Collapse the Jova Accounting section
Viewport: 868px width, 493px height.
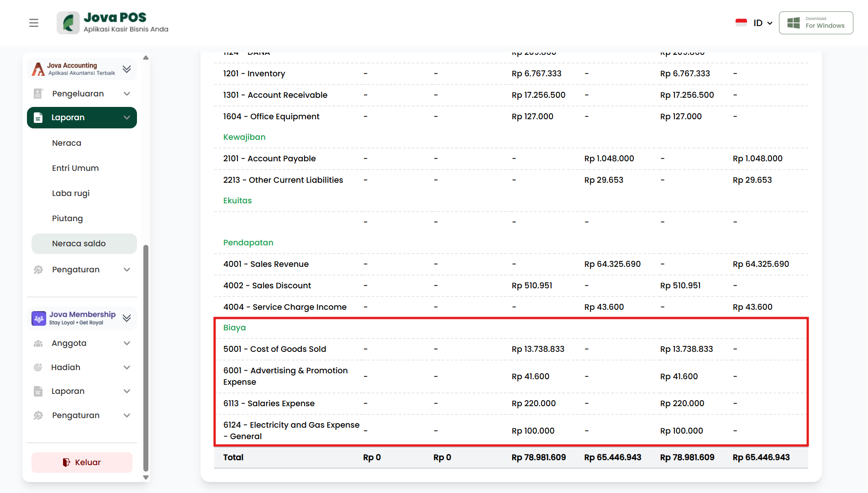point(127,69)
